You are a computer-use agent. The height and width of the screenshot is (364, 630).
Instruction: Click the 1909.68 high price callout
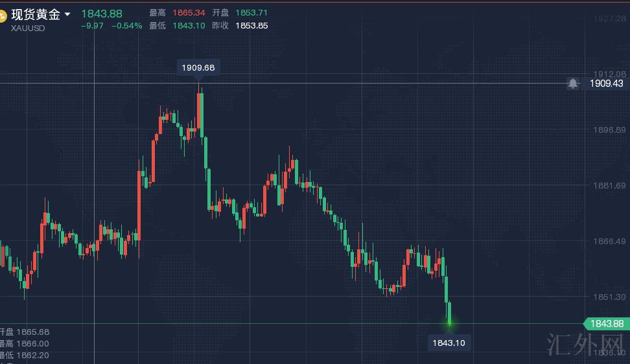point(199,67)
